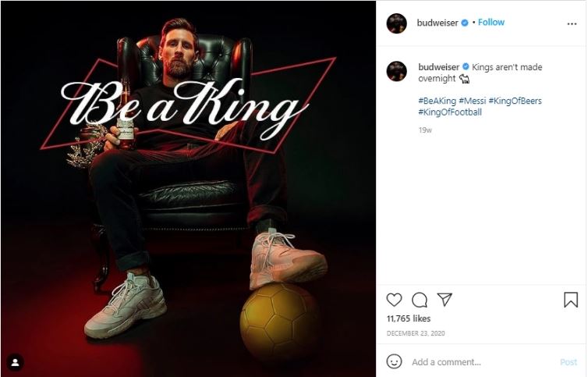
Task: Open the #KingOfFootball hashtag
Action: pos(450,112)
